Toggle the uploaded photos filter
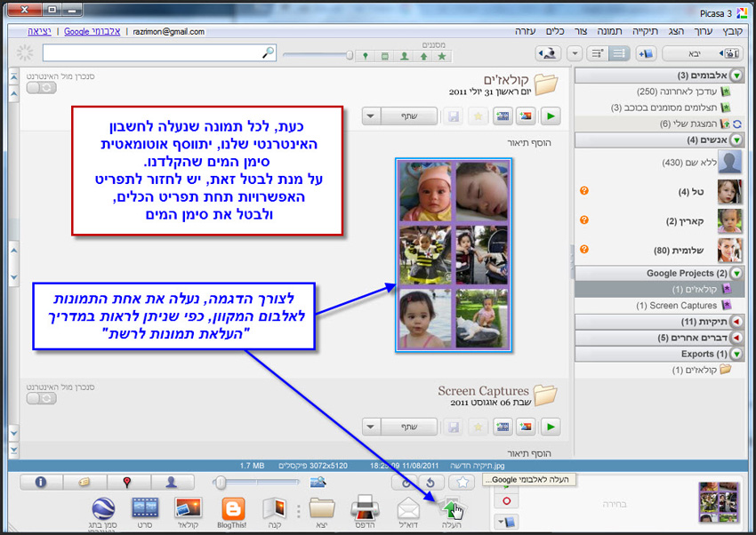This screenshot has height=535, width=756. [x=423, y=56]
